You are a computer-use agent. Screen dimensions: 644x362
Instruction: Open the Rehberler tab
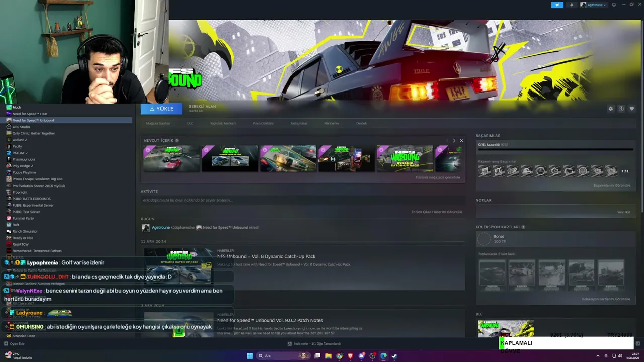pyautogui.click(x=332, y=123)
